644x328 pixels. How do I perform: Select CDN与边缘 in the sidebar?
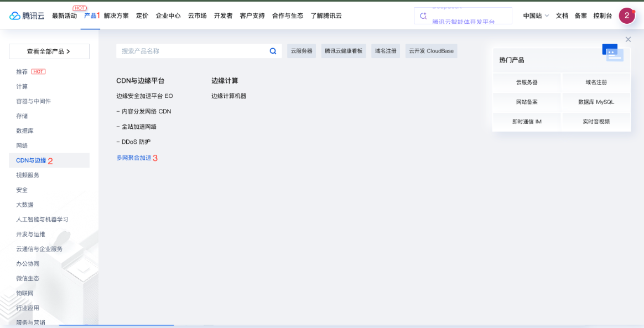point(31,160)
